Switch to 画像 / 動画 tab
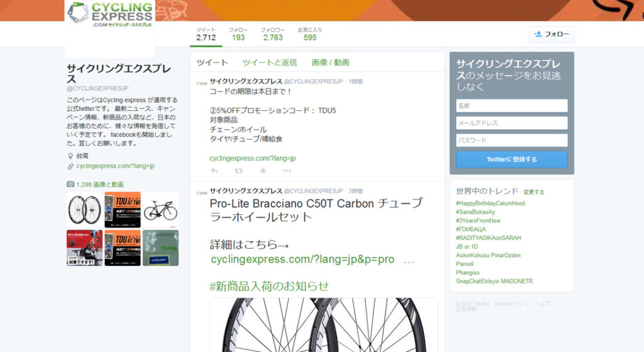The image size is (644, 352). click(x=330, y=62)
